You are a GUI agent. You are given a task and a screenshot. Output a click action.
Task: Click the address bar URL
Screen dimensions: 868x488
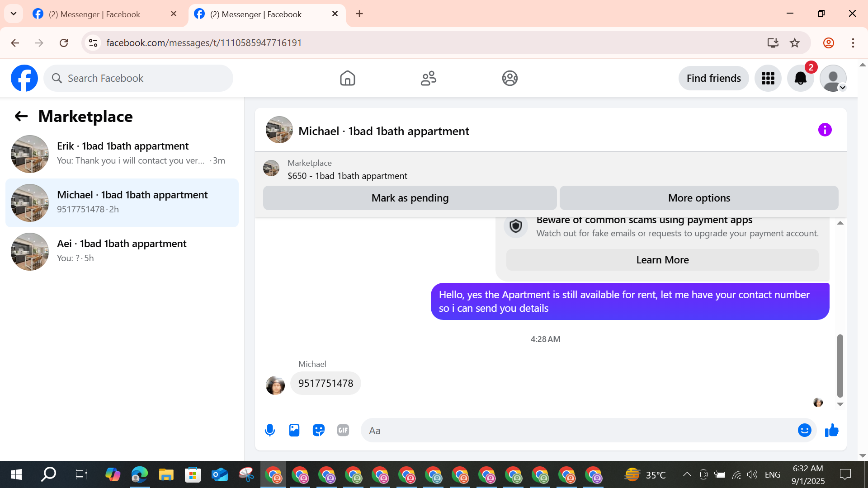coord(204,43)
